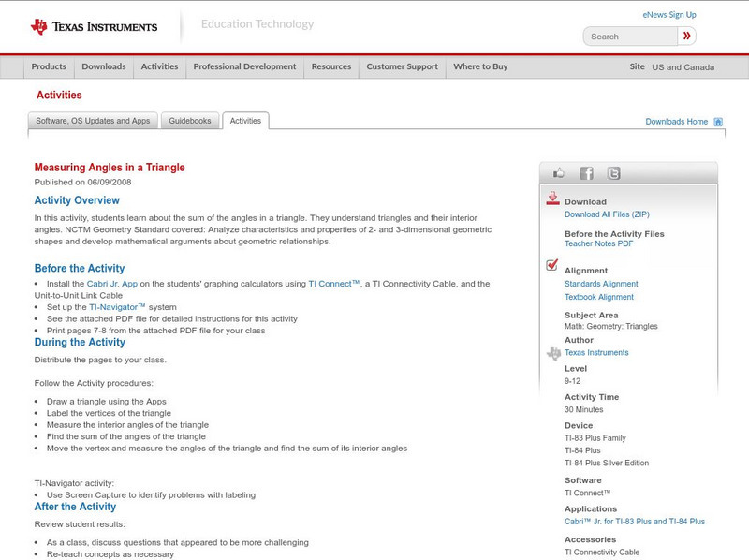The image size is (749, 560).
Task: Open the Products menu
Action: pyautogui.click(x=49, y=66)
